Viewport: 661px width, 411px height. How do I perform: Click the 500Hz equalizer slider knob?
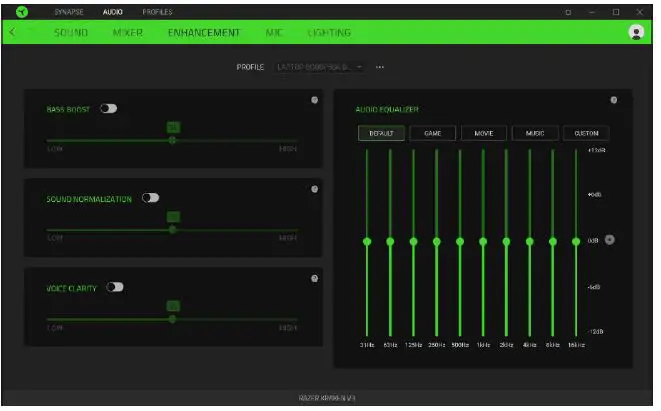pyautogui.click(x=460, y=242)
